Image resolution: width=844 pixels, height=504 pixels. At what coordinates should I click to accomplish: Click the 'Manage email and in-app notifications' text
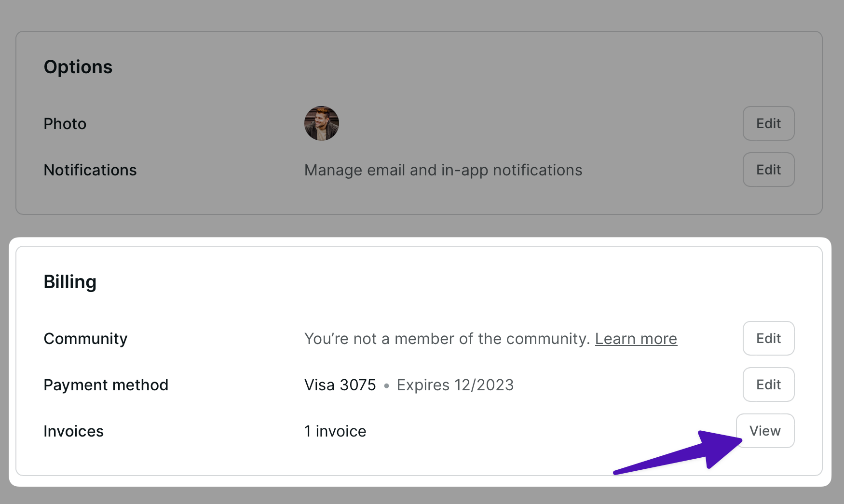tap(443, 170)
